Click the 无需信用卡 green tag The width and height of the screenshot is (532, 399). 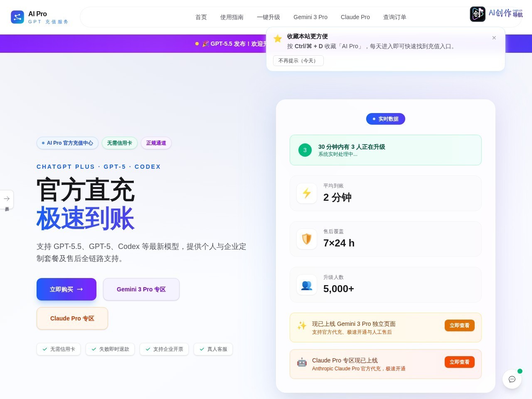pyautogui.click(x=120, y=143)
